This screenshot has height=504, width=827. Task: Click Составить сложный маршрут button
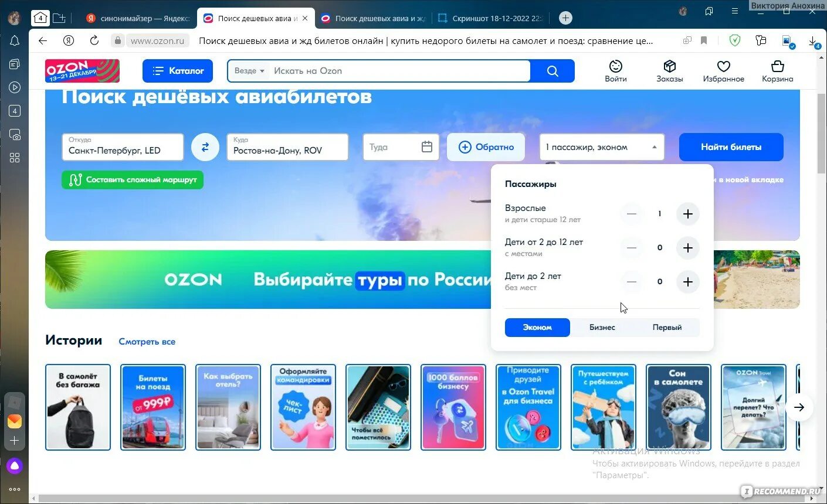click(x=133, y=180)
